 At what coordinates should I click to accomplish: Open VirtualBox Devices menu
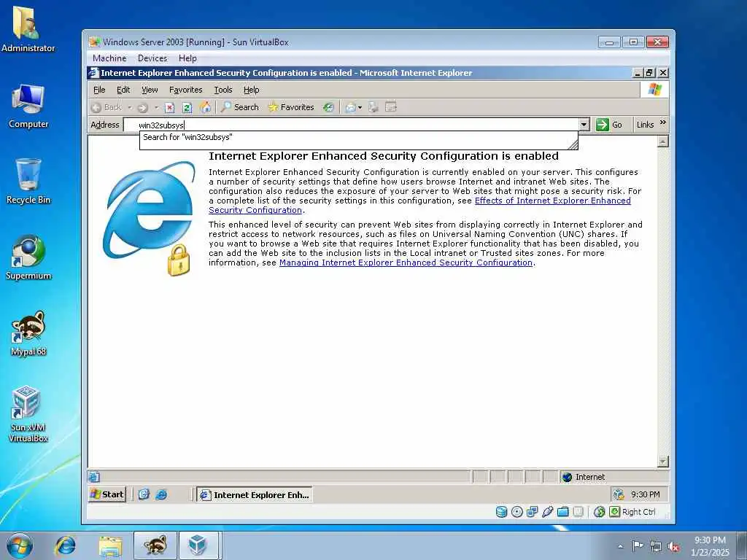[152, 58]
